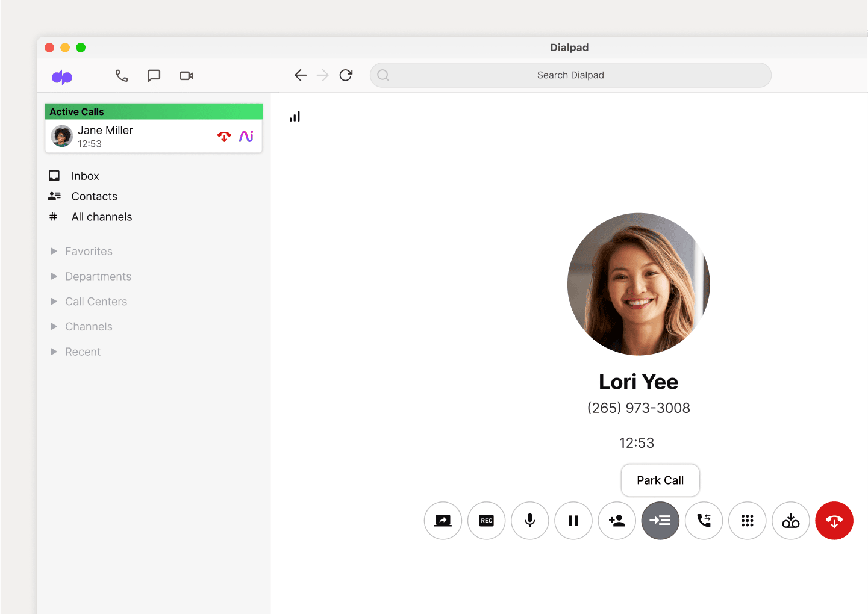Open Contacts in the sidebar
The width and height of the screenshot is (868, 614).
click(94, 196)
